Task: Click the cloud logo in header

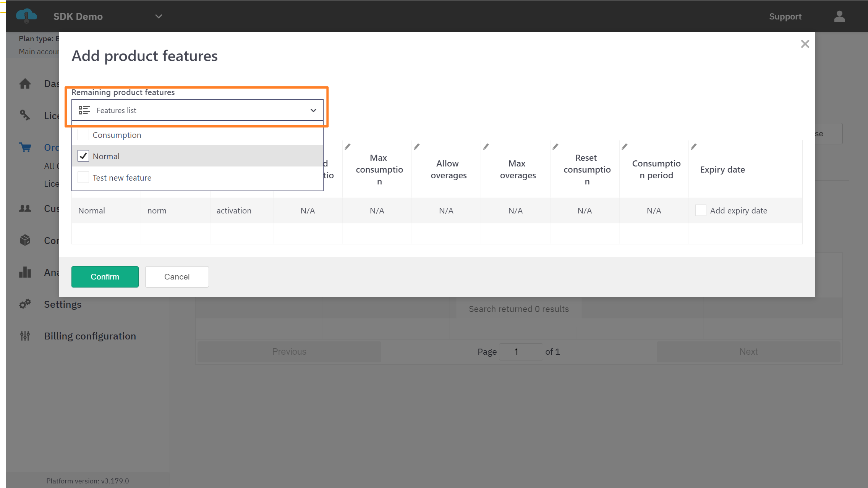Action: click(x=26, y=16)
